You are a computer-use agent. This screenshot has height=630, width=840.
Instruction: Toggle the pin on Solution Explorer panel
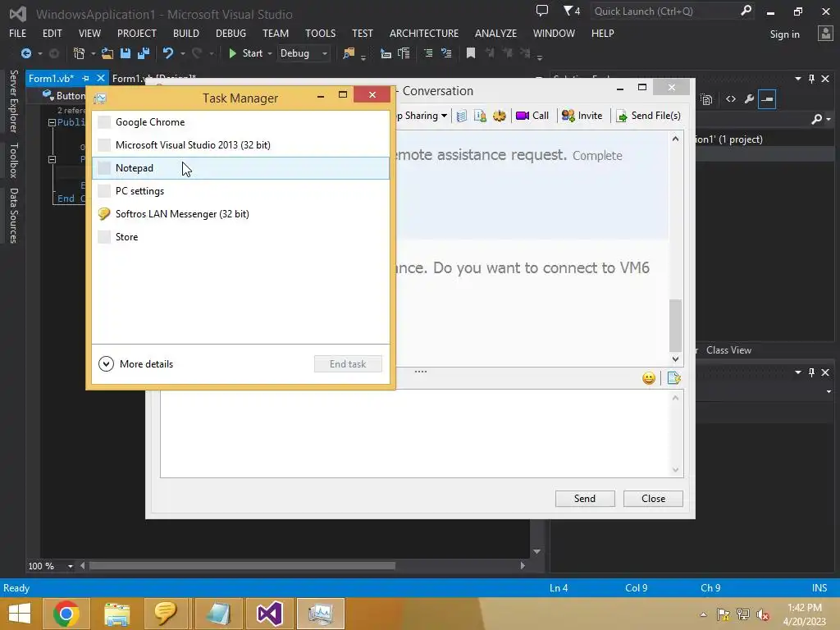point(811,79)
